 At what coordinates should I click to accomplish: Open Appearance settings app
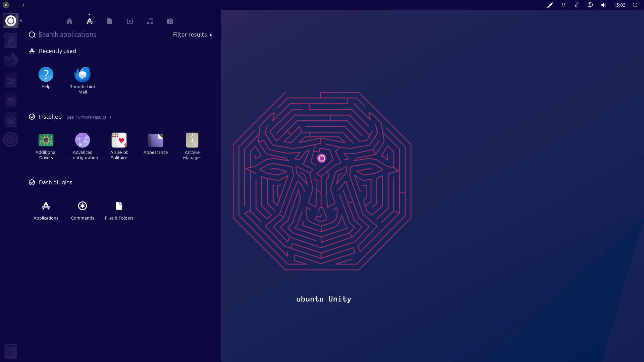point(156,144)
